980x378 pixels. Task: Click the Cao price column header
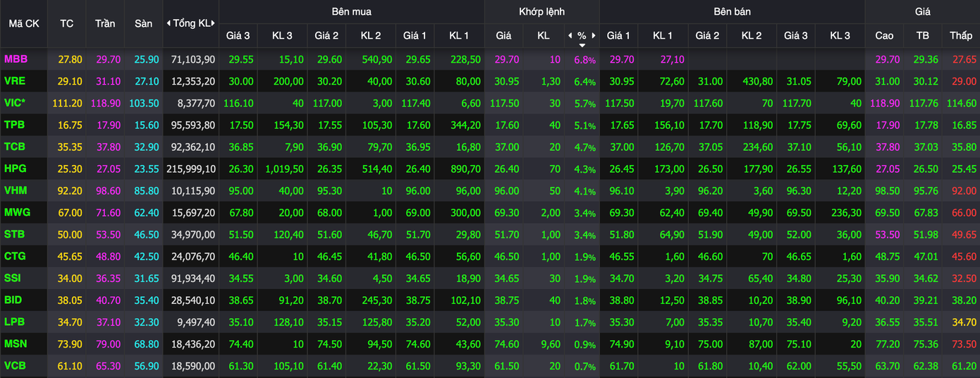coord(884,35)
